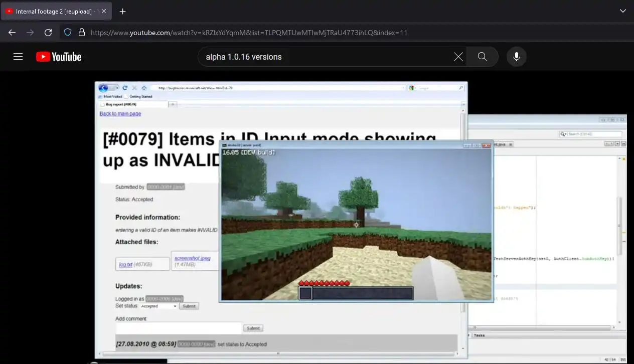Viewport: 634px width, 364px height.
Task: Click '[27.08.2010 @ 08:59]' update entry
Action: pos(146,344)
